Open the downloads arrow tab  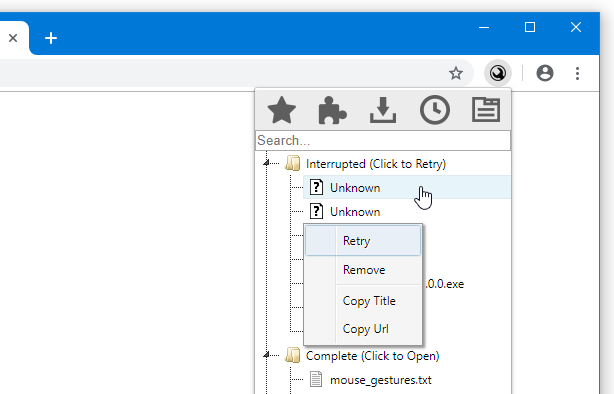(383, 110)
